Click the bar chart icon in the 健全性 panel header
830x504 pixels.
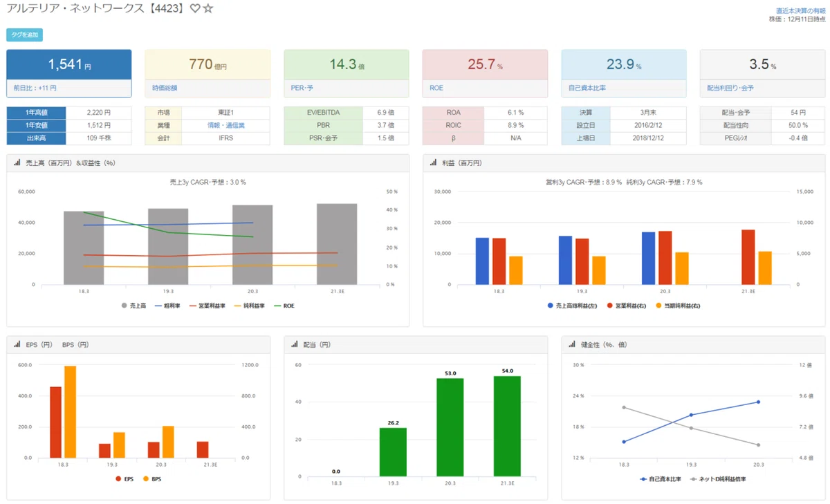pos(572,344)
